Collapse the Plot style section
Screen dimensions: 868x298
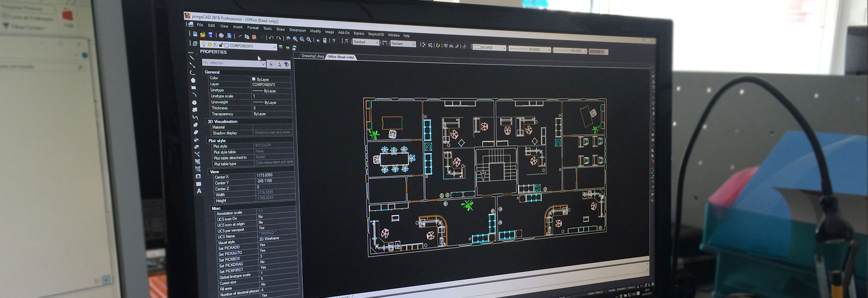pyautogui.click(x=217, y=140)
